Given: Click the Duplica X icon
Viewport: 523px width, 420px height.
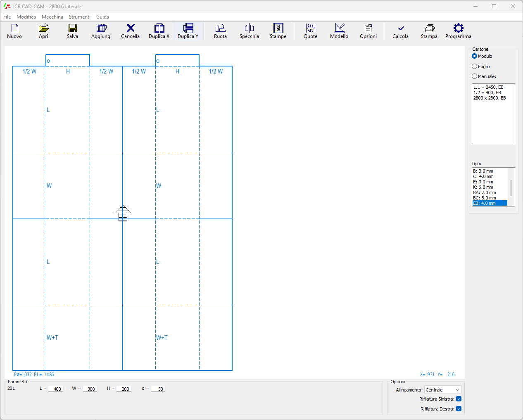Looking at the screenshot, I should [159, 28].
